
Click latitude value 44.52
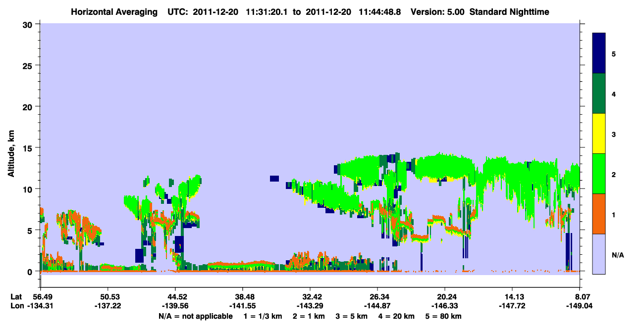(x=175, y=297)
